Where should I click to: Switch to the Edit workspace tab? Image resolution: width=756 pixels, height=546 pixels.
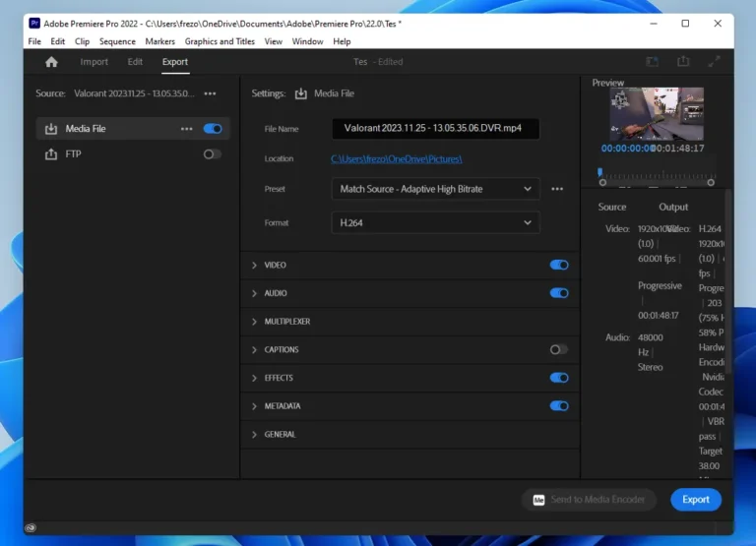click(x=135, y=62)
